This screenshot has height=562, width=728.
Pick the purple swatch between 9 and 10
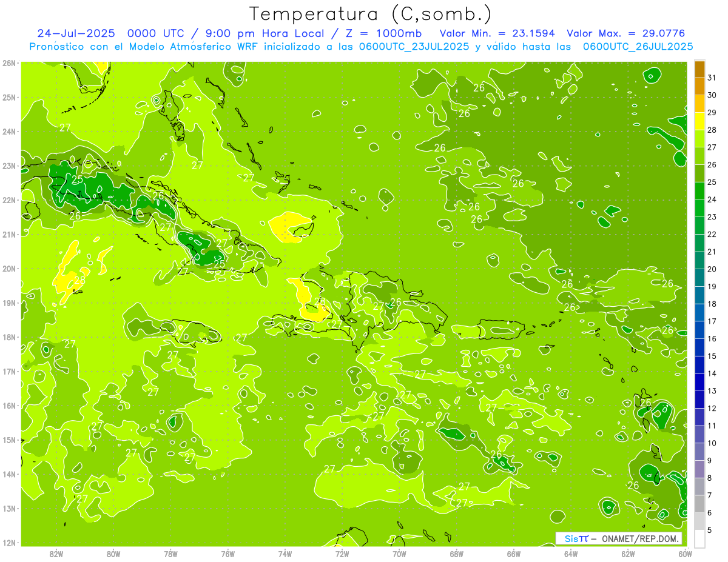pyautogui.click(x=699, y=452)
